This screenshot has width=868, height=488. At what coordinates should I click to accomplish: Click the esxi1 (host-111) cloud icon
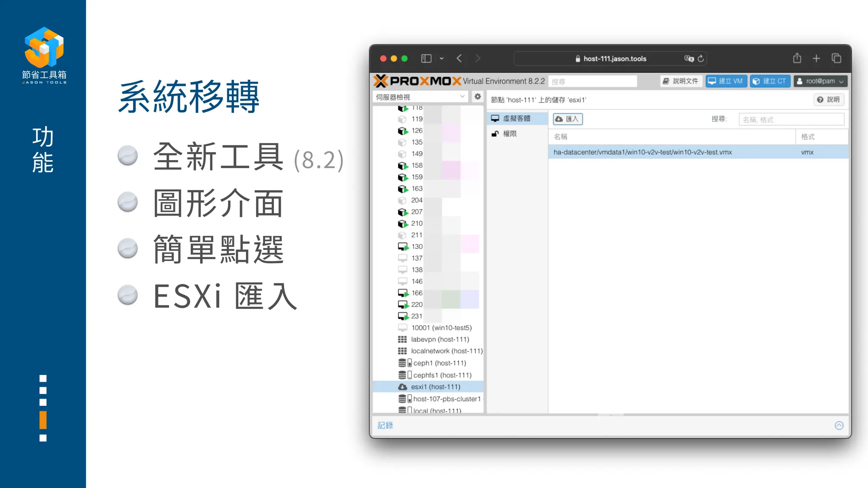click(x=402, y=387)
